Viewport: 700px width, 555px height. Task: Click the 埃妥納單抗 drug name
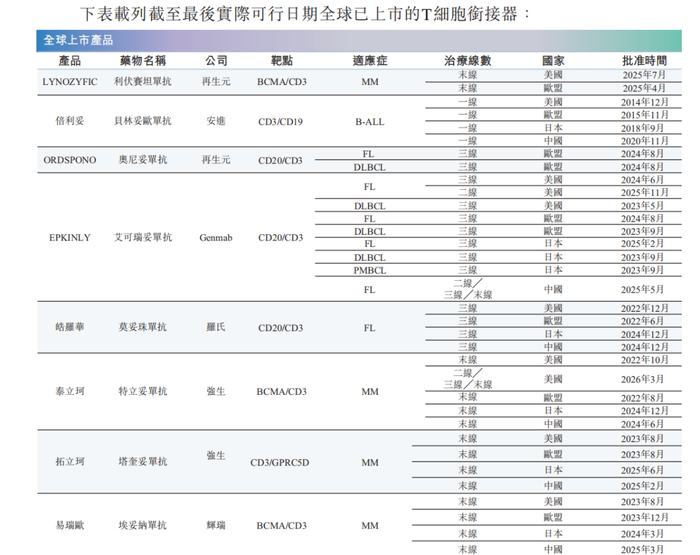[x=142, y=526]
